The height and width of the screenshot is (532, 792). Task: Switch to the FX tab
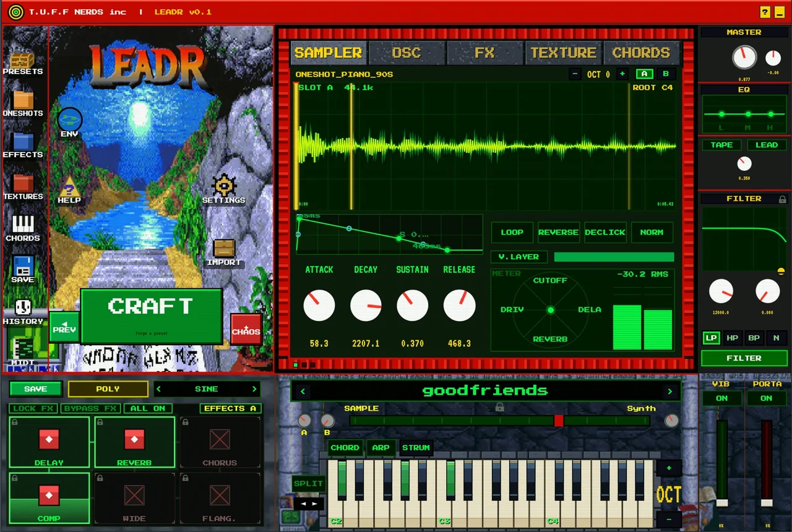[484, 53]
